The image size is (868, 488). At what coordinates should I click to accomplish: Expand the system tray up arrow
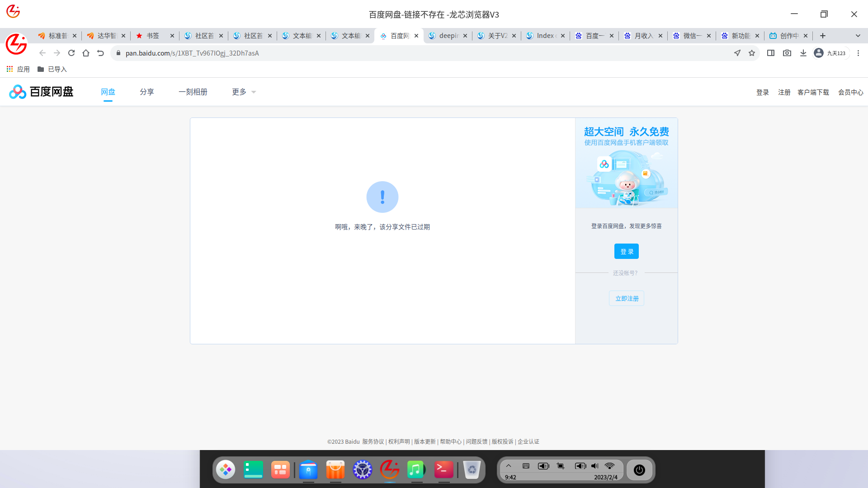pyautogui.click(x=509, y=466)
